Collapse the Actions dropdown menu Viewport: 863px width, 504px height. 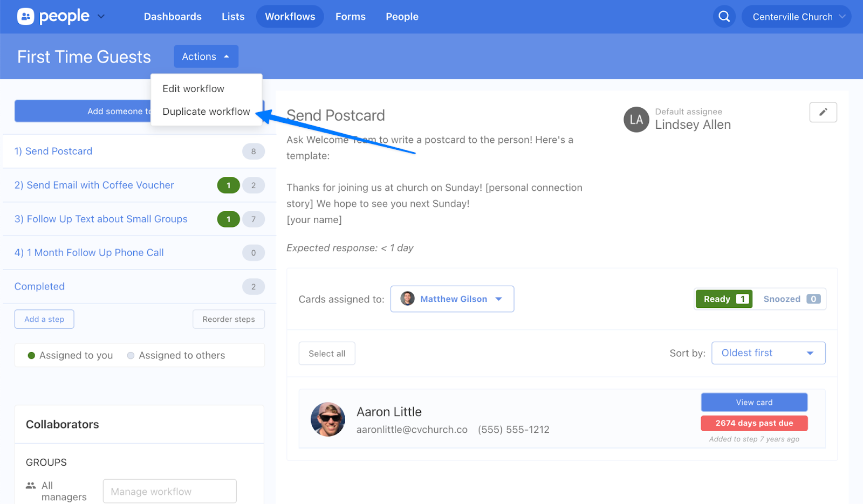tap(206, 57)
